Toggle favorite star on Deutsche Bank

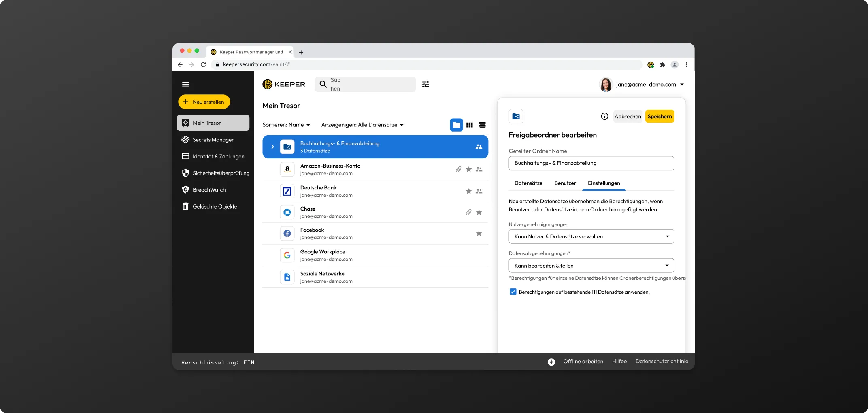coord(469,191)
